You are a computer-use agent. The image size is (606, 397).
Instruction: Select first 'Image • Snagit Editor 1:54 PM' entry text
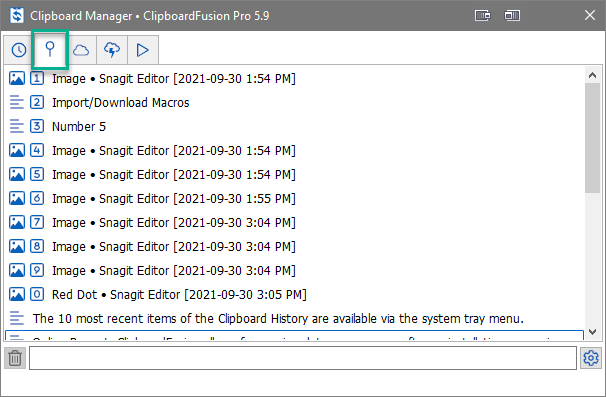[174, 78]
